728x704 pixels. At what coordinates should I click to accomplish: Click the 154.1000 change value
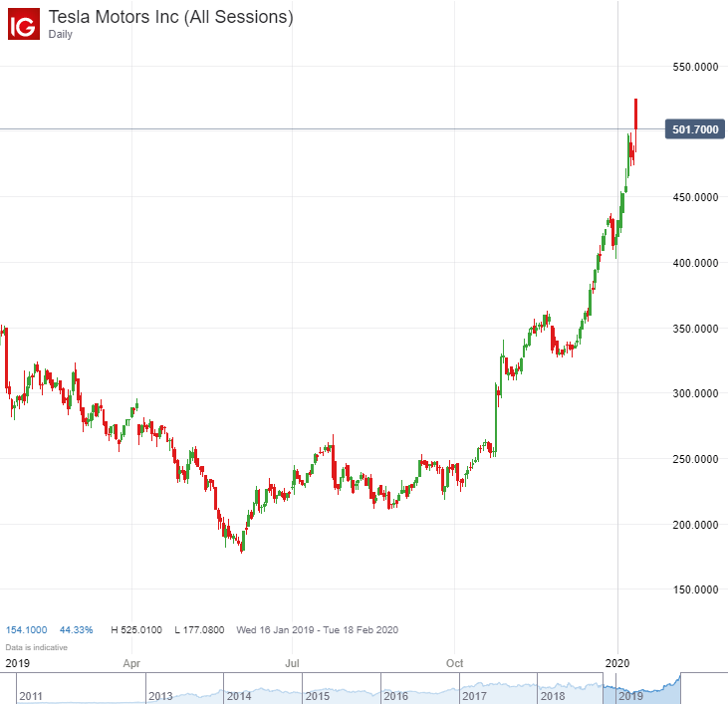pos(26,629)
